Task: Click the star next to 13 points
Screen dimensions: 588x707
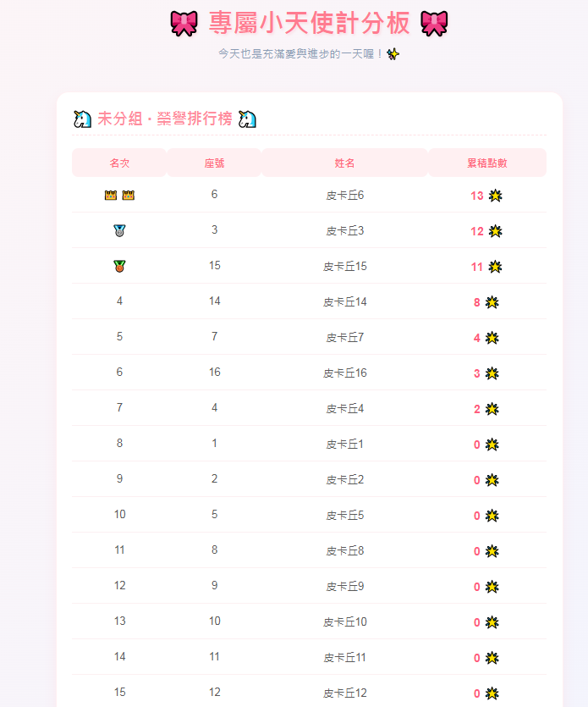Action: point(495,196)
